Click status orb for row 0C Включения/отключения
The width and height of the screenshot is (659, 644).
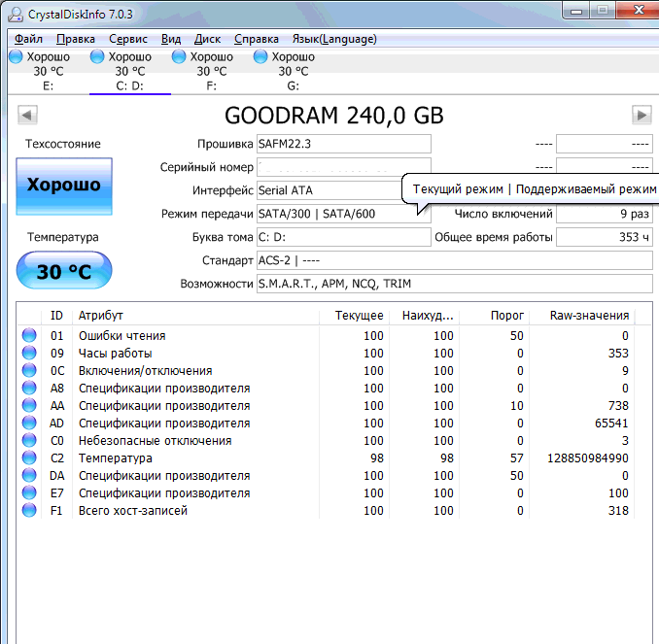coord(29,370)
